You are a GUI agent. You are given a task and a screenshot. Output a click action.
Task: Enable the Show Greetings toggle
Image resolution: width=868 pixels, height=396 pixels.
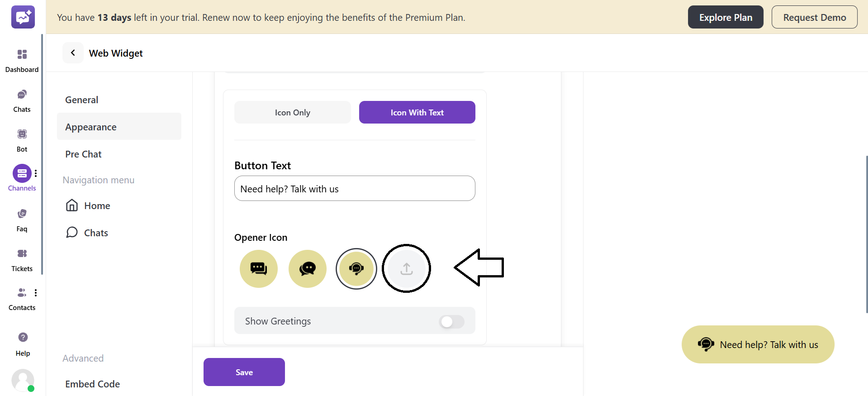coord(451,322)
